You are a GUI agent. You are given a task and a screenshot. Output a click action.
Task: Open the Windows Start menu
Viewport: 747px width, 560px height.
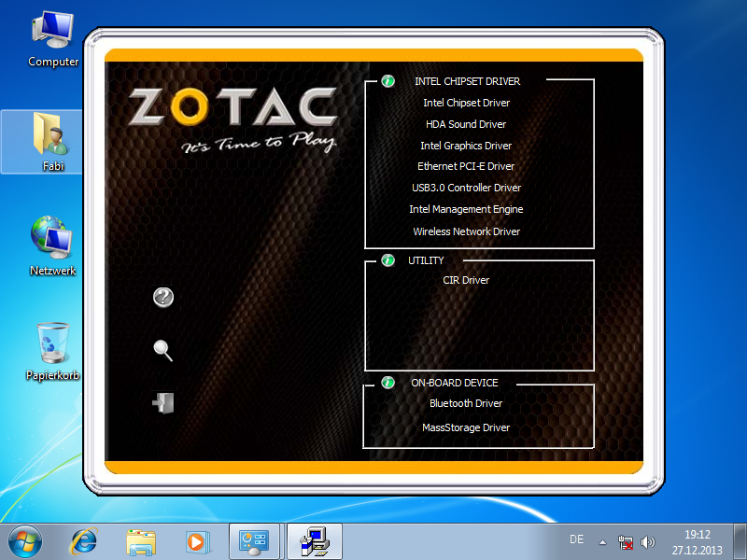[x=24, y=542]
